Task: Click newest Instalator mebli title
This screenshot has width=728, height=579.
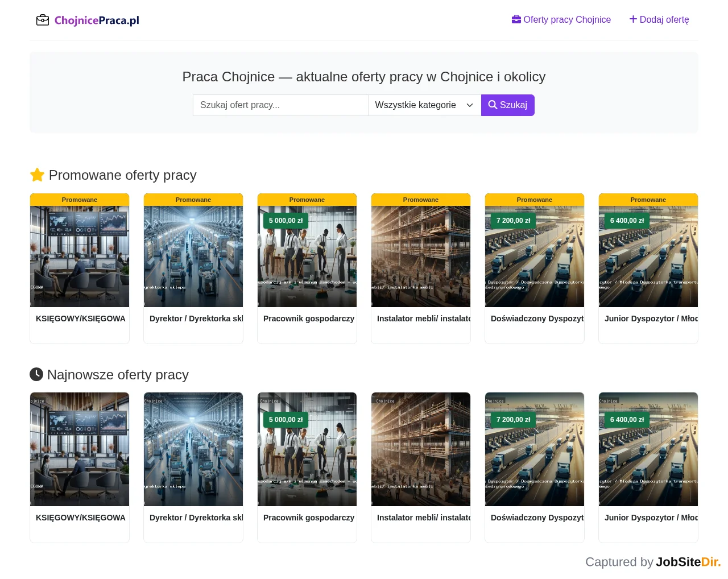Action: [x=424, y=518]
